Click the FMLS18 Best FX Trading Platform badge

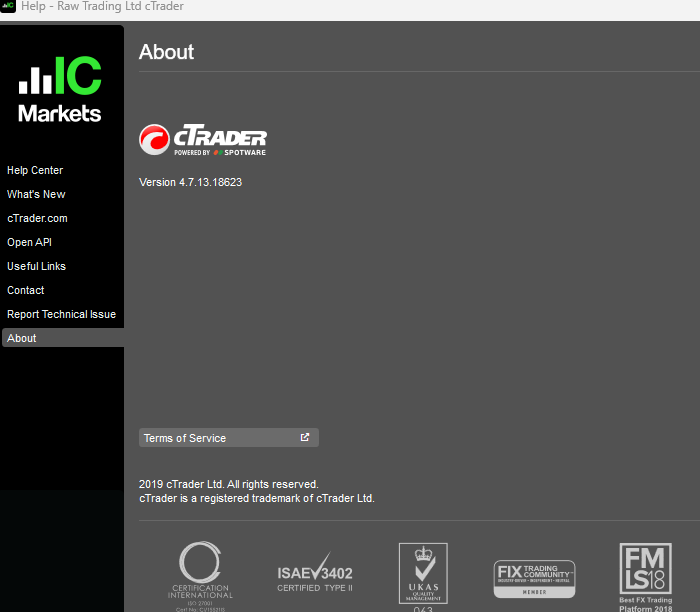[646, 577]
